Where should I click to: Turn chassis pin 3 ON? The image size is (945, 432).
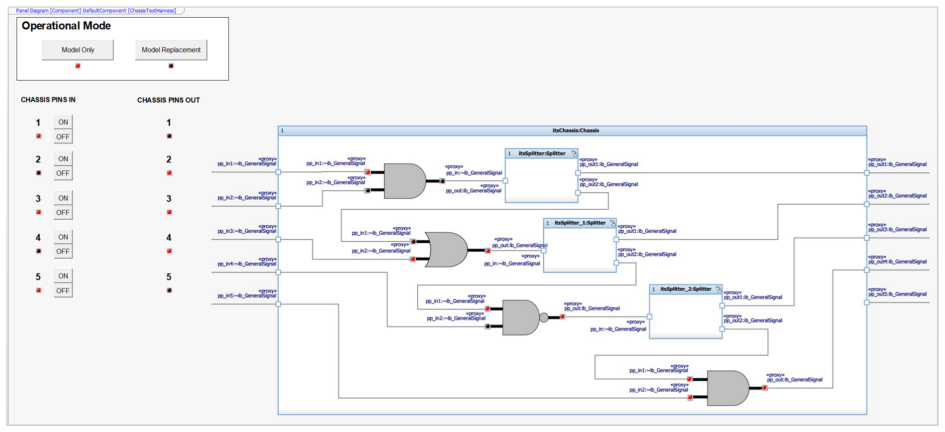click(63, 198)
